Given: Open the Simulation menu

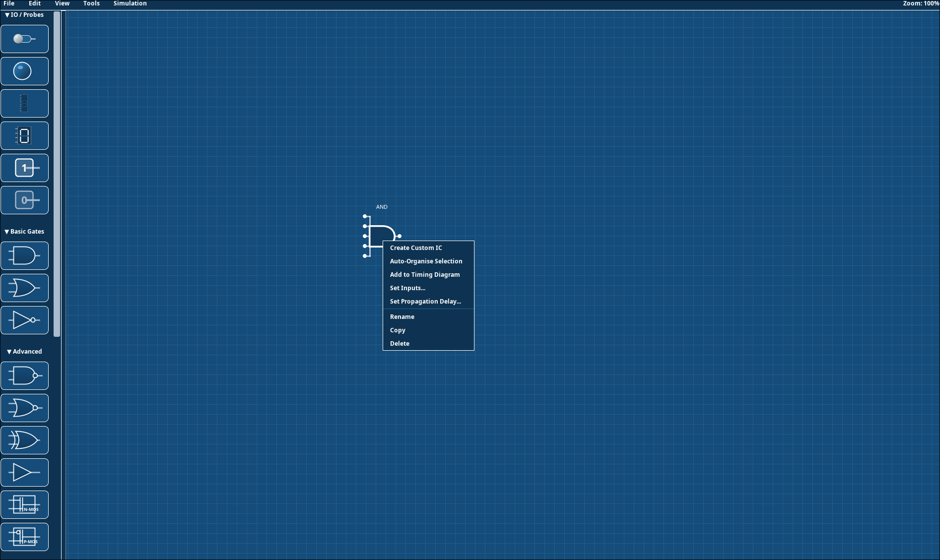Looking at the screenshot, I should (130, 3).
